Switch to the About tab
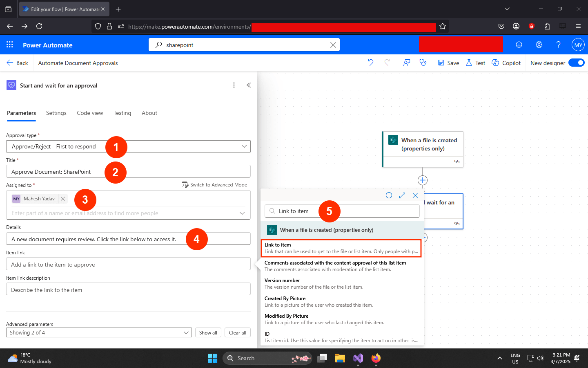Screen dimensions: 588x368 point(149,113)
